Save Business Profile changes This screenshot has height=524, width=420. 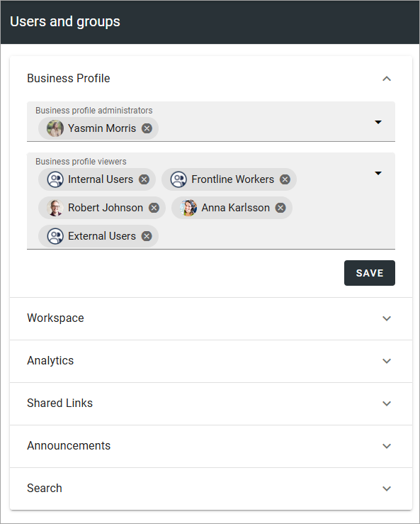pos(370,273)
